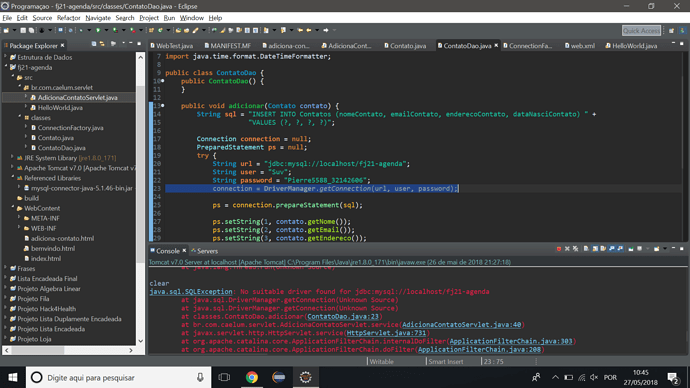The image size is (690, 388).
Task: Click the Pin Console icon
Action: click(631, 249)
